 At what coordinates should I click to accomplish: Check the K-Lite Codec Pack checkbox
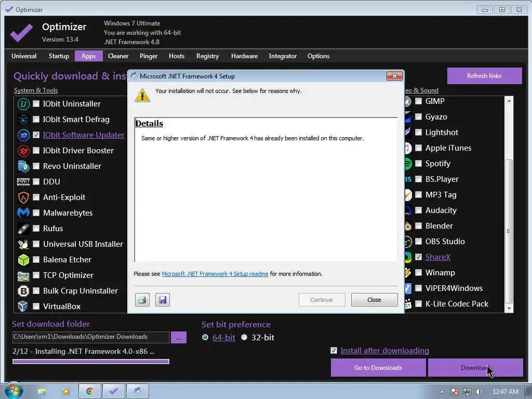(419, 304)
